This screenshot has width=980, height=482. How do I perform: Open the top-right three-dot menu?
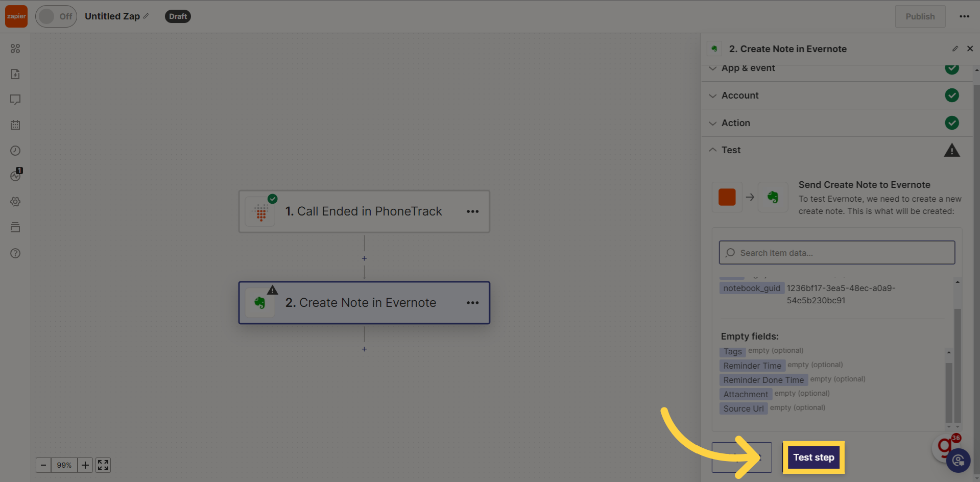[x=964, y=16]
